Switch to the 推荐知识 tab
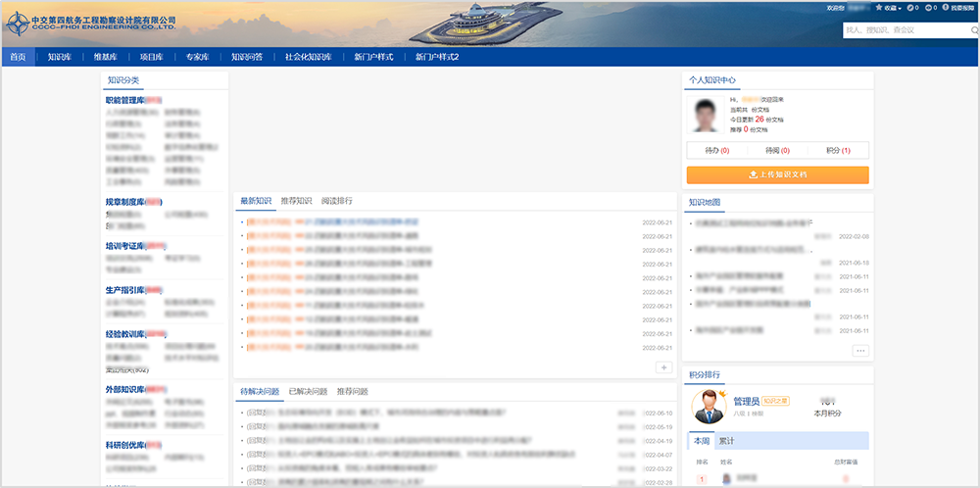Image resolution: width=980 pixels, height=488 pixels. point(296,201)
